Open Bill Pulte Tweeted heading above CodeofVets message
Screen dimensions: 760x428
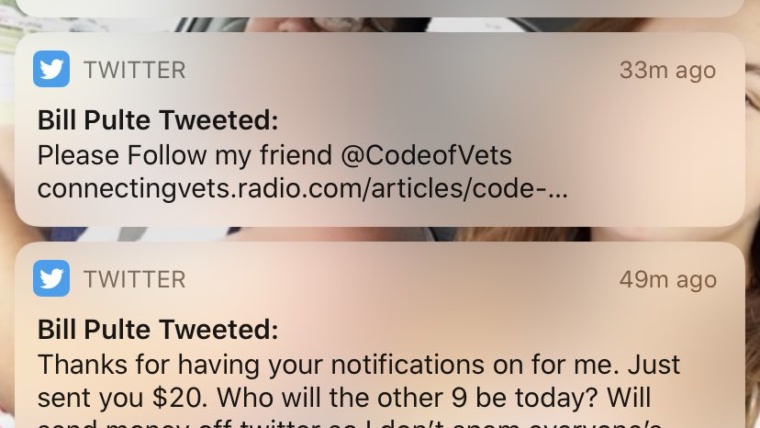158,120
